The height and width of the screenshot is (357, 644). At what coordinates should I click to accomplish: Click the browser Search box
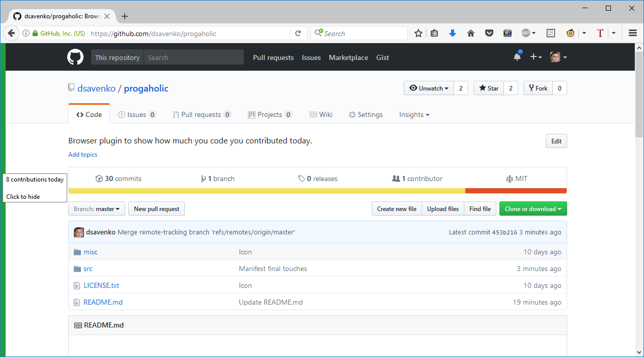(x=359, y=34)
